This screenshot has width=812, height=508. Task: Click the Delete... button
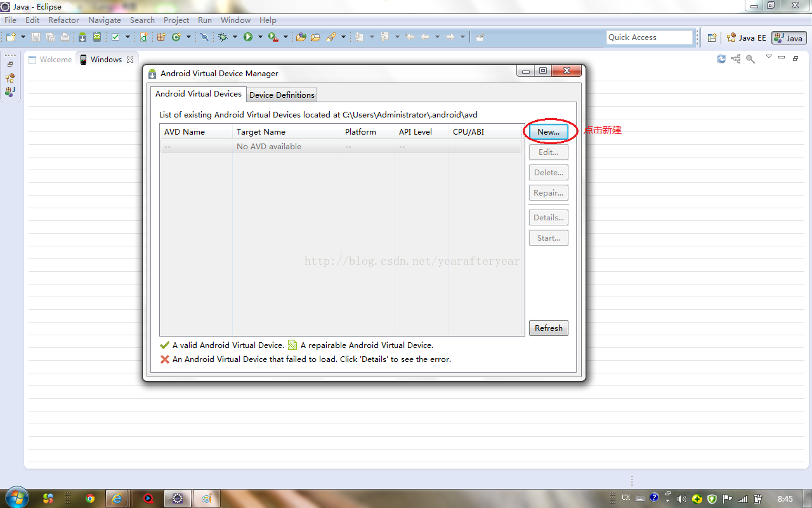[x=549, y=173]
